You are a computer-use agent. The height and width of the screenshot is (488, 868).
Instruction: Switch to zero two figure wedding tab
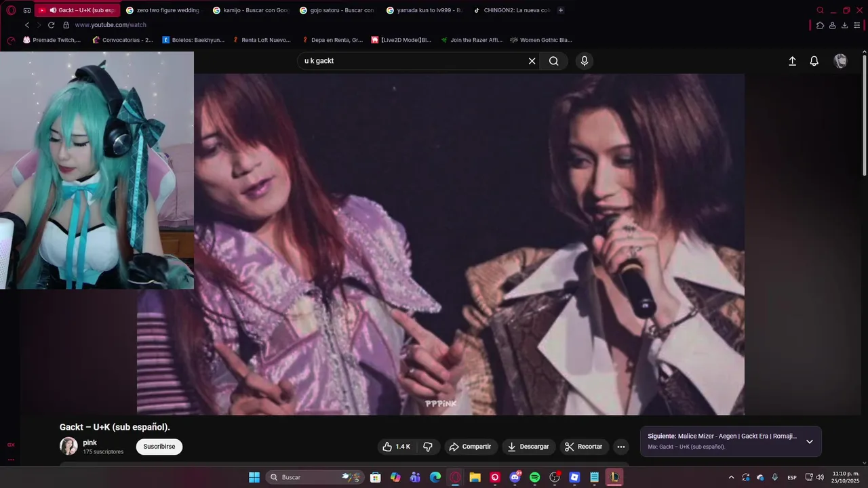(163, 10)
